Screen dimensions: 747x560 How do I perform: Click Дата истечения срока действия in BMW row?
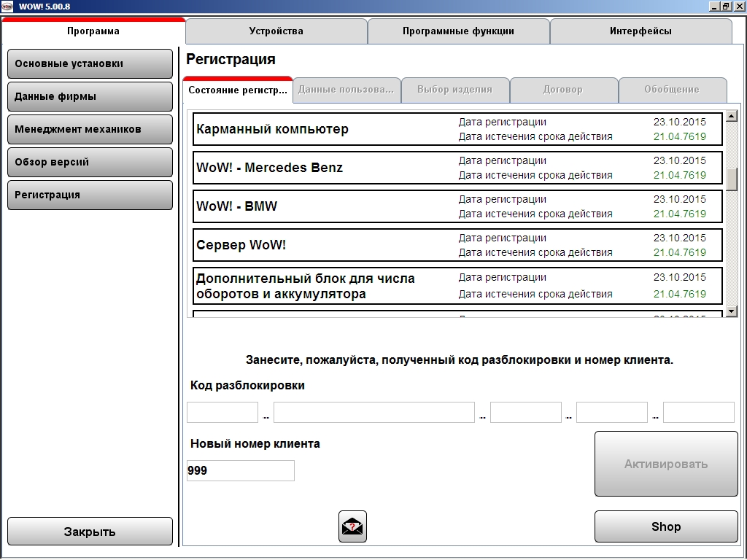click(535, 214)
